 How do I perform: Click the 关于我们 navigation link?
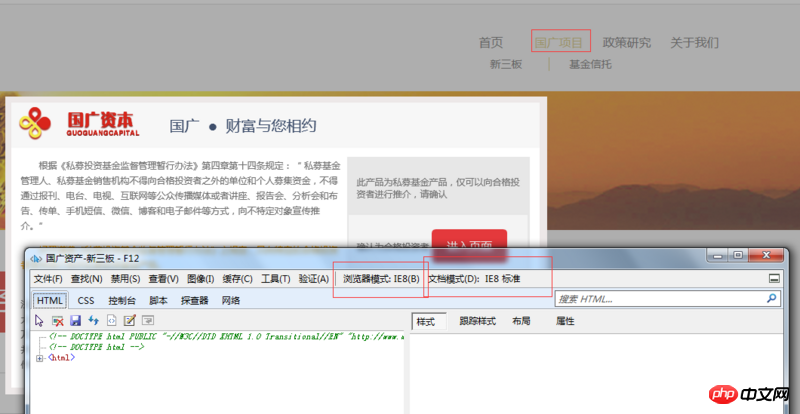coord(694,43)
